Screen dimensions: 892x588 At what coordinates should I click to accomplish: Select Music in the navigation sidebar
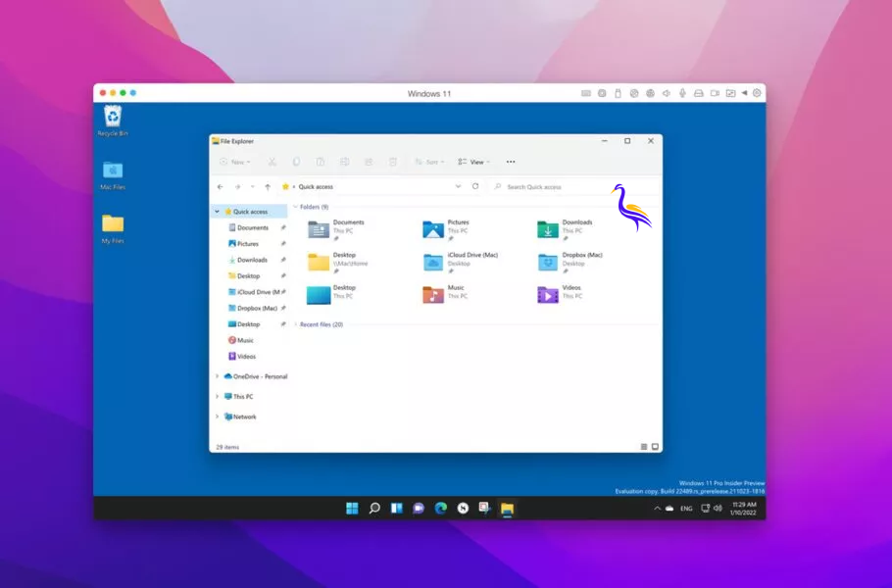[x=245, y=340]
